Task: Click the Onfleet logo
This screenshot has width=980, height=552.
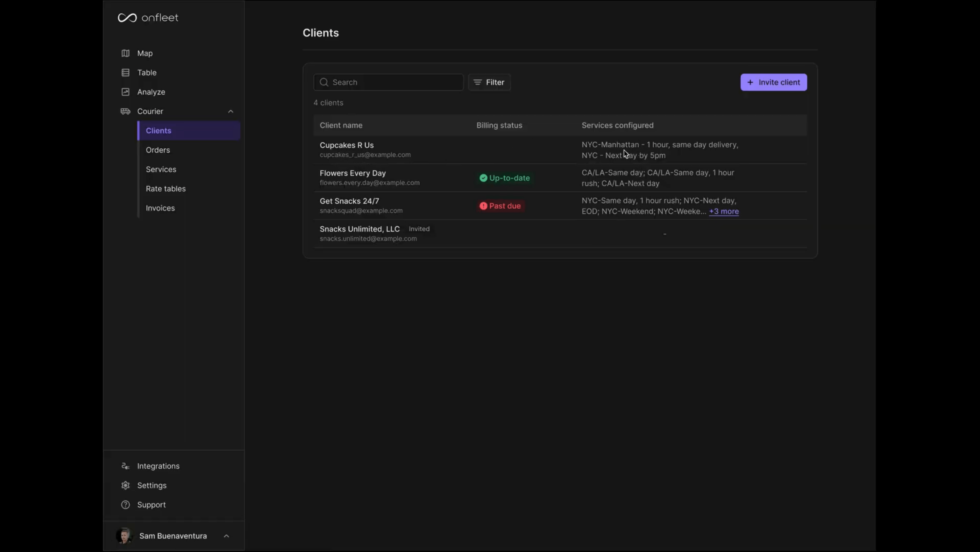Action: tap(148, 17)
